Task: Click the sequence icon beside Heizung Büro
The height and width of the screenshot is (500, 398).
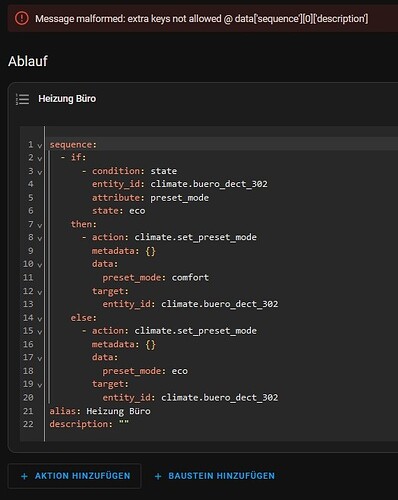Action: (x=22, y=99)
